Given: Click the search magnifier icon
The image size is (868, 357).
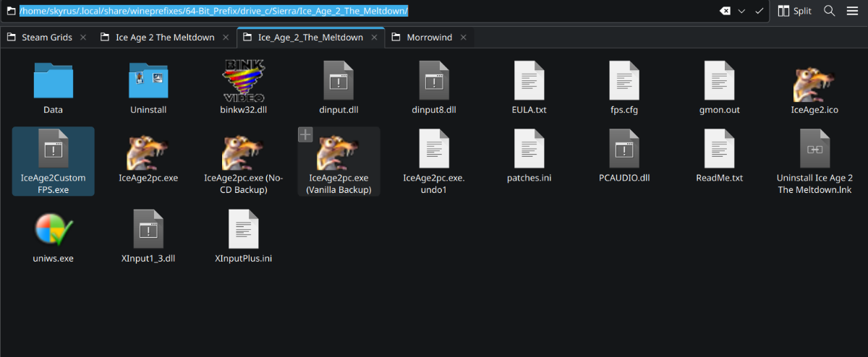Looking at the screenshot, I should pos(830,11).
